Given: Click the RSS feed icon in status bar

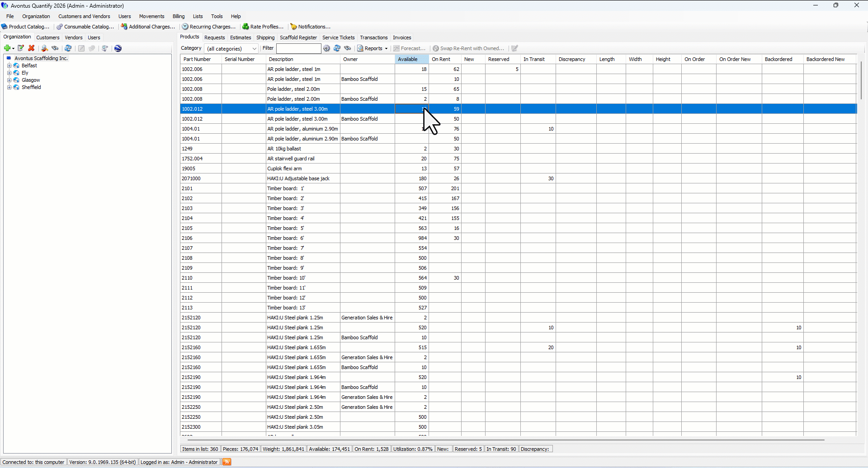Looking at the screenshot, I should 227,462.
